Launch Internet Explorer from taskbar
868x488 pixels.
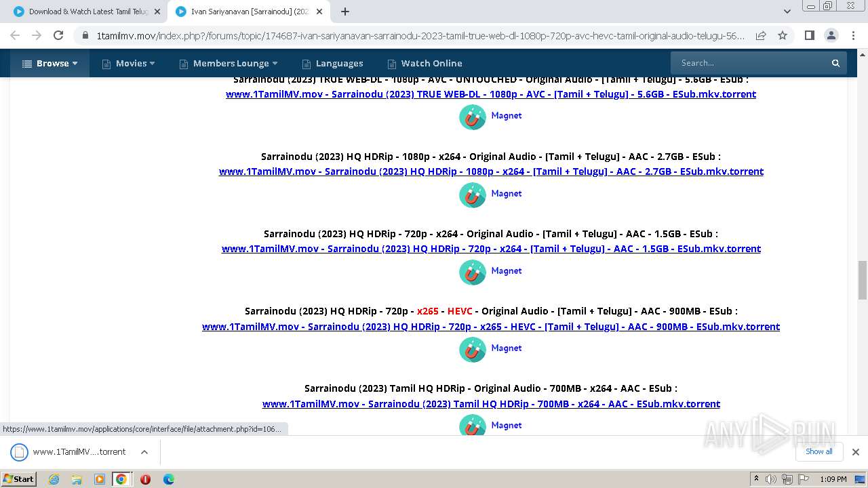[54, 479]
